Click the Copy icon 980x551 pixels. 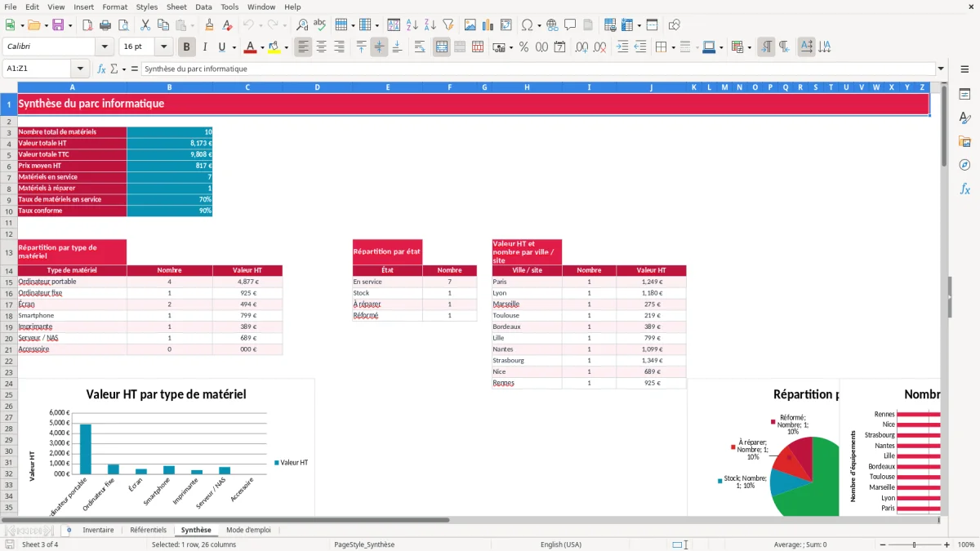163,25
